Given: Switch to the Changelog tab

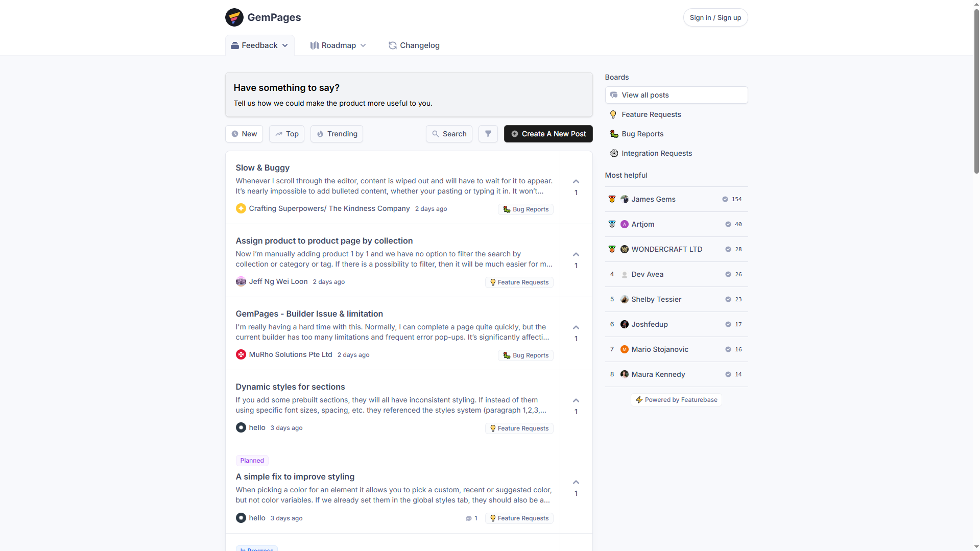Looking at the screenshot, I should click(414, 45).
